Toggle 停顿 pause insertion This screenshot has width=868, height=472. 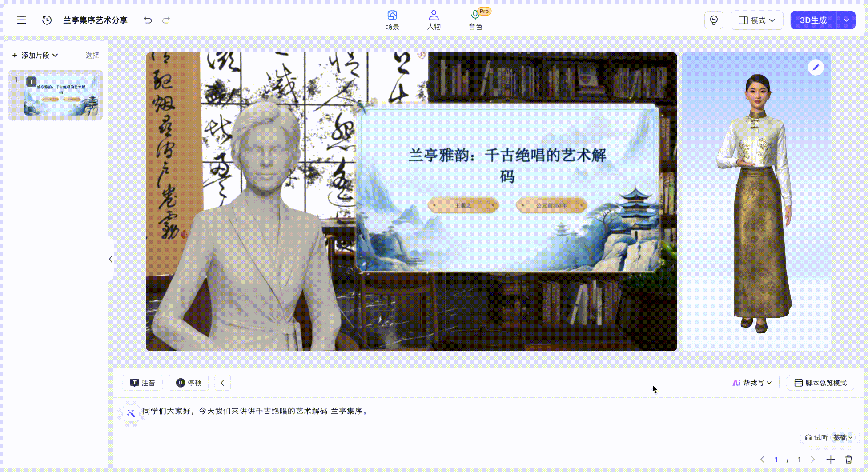[x=189, y=383]
